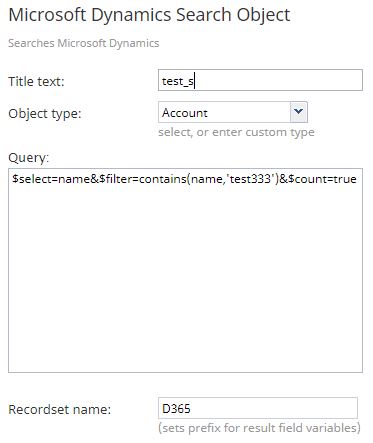This screenshot has width=373, height=443.
Task: Click the 'Recordset name:' label
Action: point(59,409)
